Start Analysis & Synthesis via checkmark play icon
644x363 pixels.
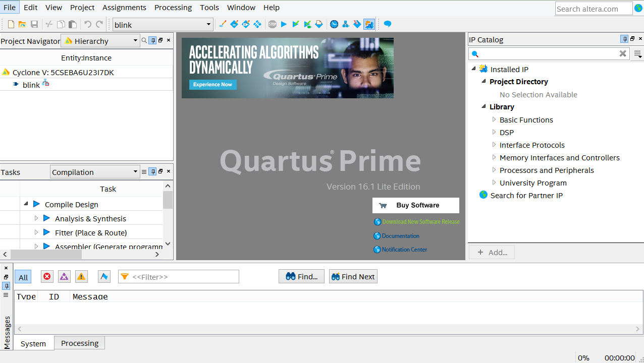[x=296, y=24]
